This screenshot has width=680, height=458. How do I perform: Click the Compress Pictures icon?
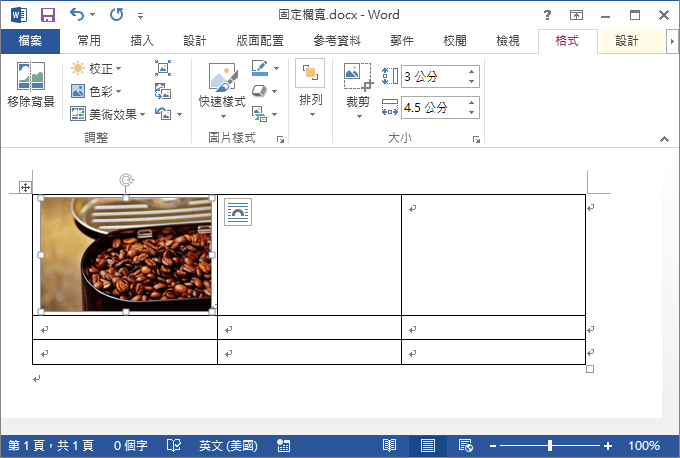coord(163,68)
